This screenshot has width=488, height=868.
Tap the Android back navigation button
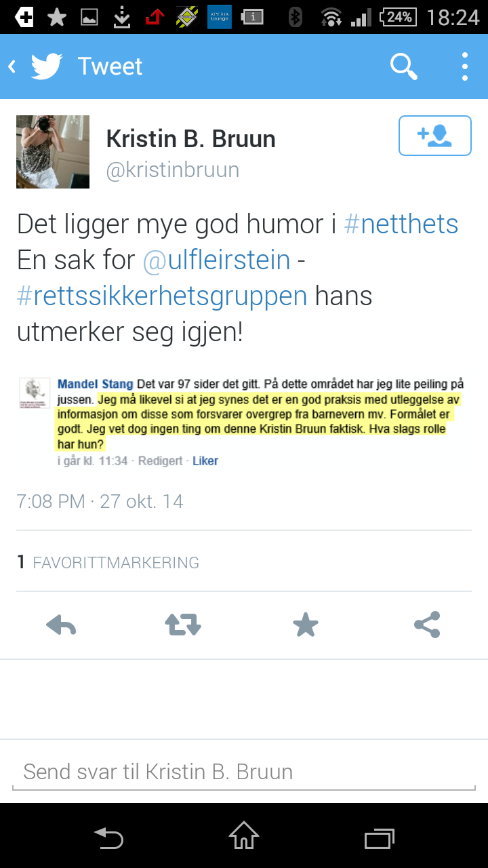108,837
